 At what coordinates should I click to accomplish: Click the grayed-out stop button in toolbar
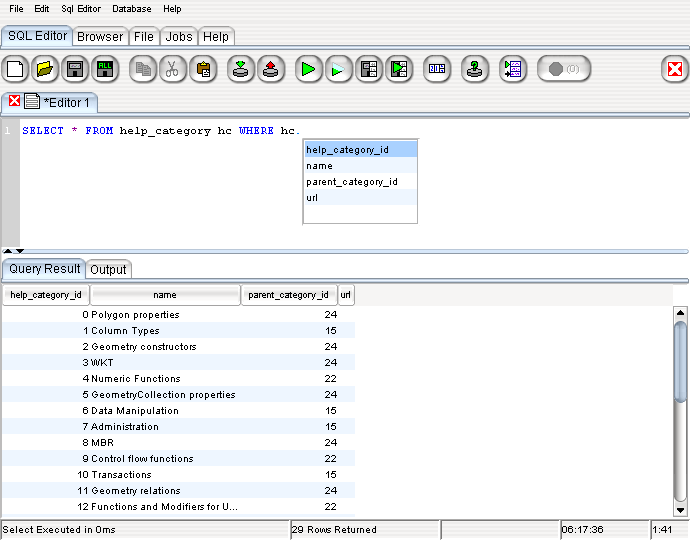coord(564,69)
